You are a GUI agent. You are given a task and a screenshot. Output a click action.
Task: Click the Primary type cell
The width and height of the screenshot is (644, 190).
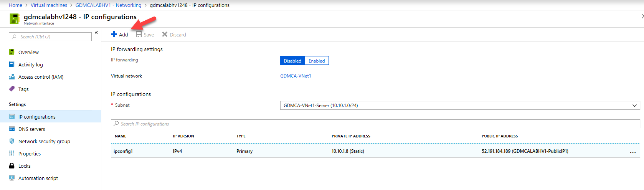(x=244, y=151)
